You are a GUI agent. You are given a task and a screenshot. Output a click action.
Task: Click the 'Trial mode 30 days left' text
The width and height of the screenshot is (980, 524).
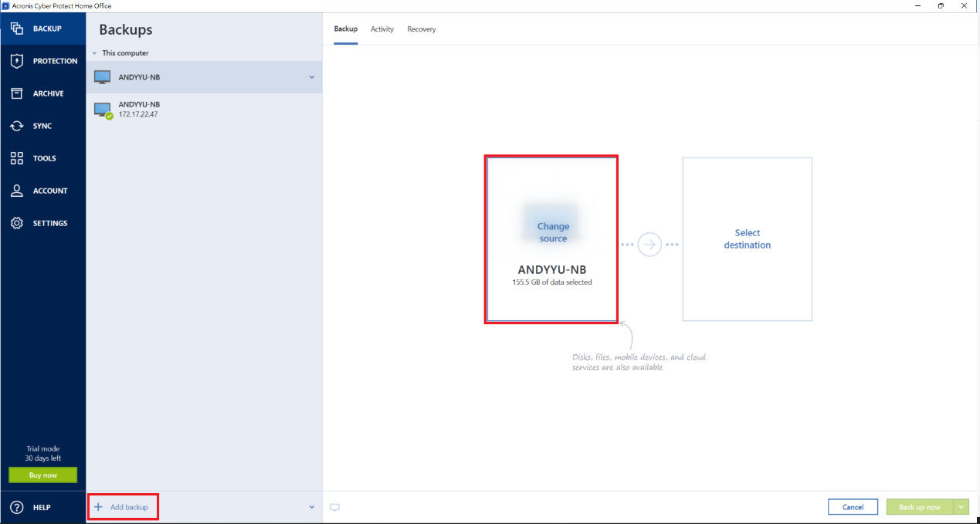(x=43, y=454)
